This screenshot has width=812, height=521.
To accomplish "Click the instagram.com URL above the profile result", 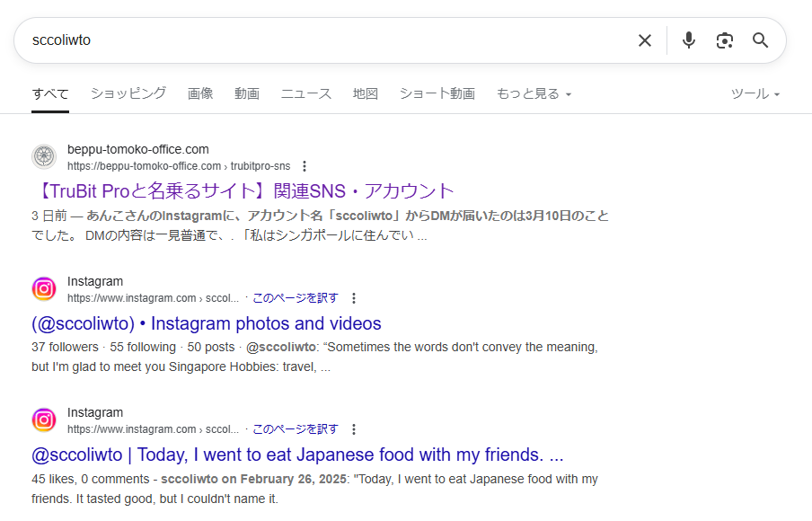I will pos(154,298).
